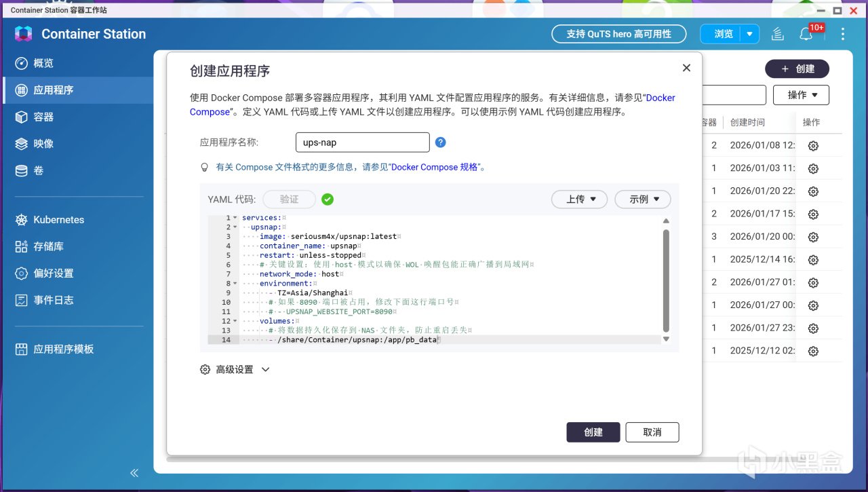Open Docker Compose 规格 link
This screenshot has width=868, height=492.
coord(434,167)
